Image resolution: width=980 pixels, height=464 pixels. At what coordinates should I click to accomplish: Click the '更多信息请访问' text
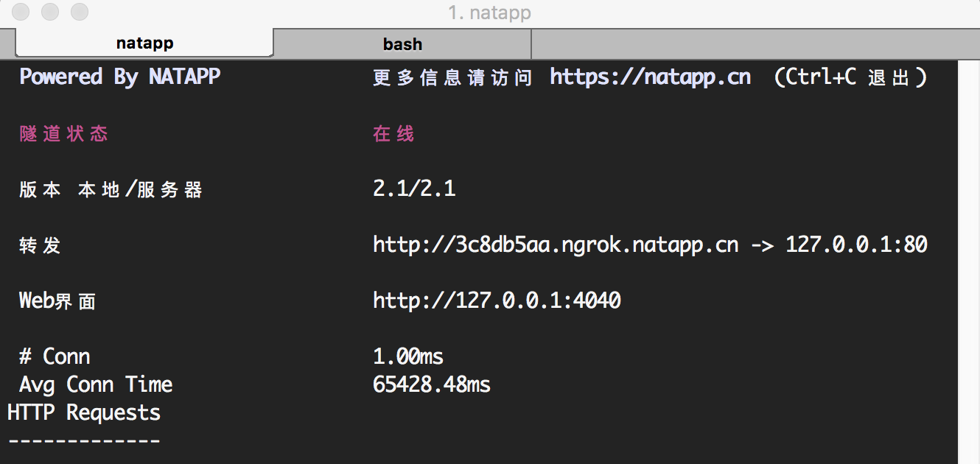452,78
